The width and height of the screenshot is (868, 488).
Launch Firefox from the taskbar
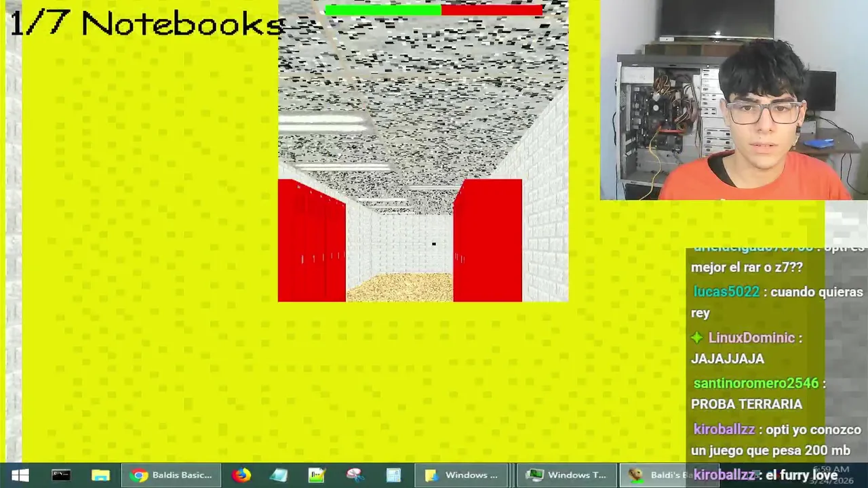(241, 475)
